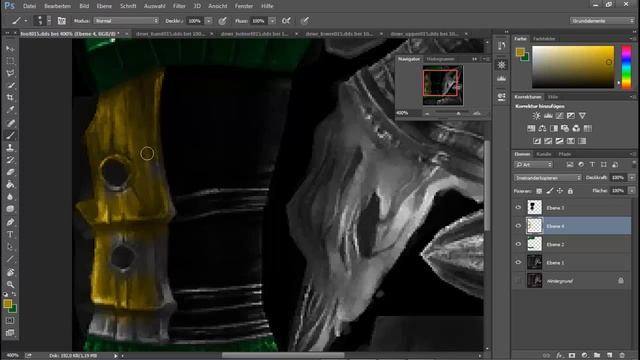The image size is (640, 360).
Task: Select the Move tool
Action: point(10,49)
